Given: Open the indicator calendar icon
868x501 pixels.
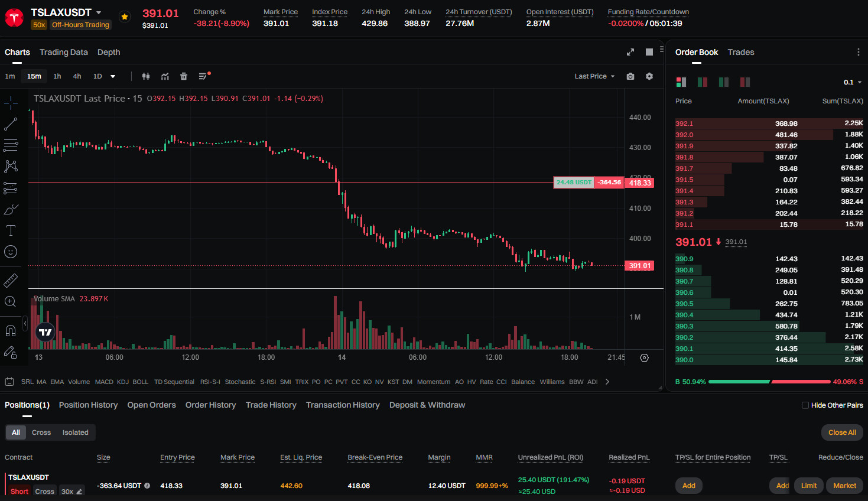Looking at the screenshot, I should pos(9,382).
